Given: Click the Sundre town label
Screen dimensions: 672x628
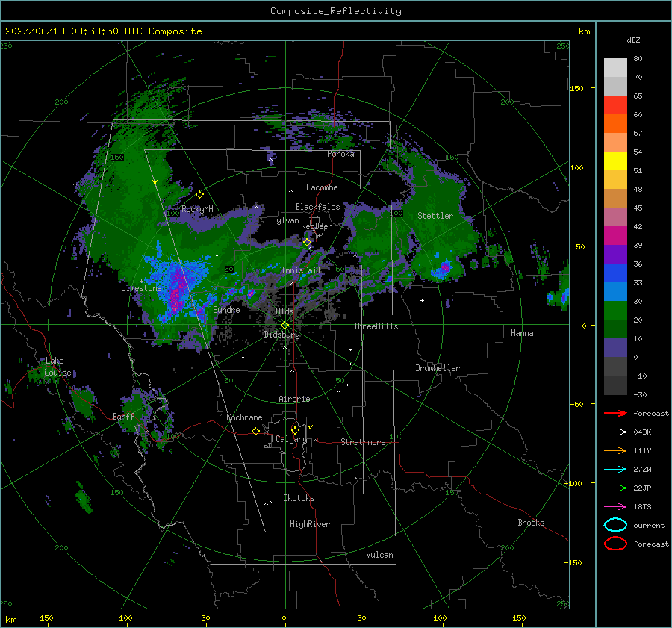Looking at the screenshot, I should (x=226, y=309).
